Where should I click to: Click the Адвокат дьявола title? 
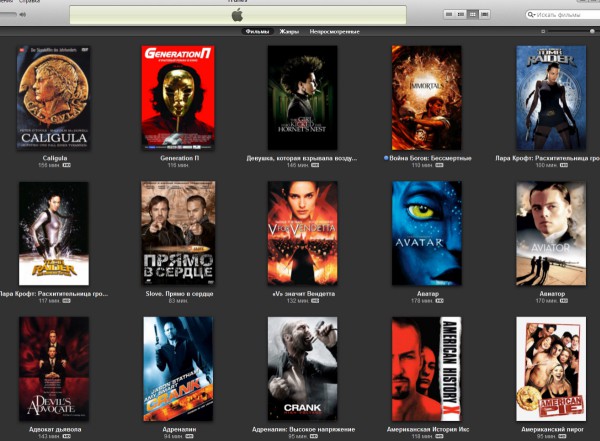coord(55,429)
